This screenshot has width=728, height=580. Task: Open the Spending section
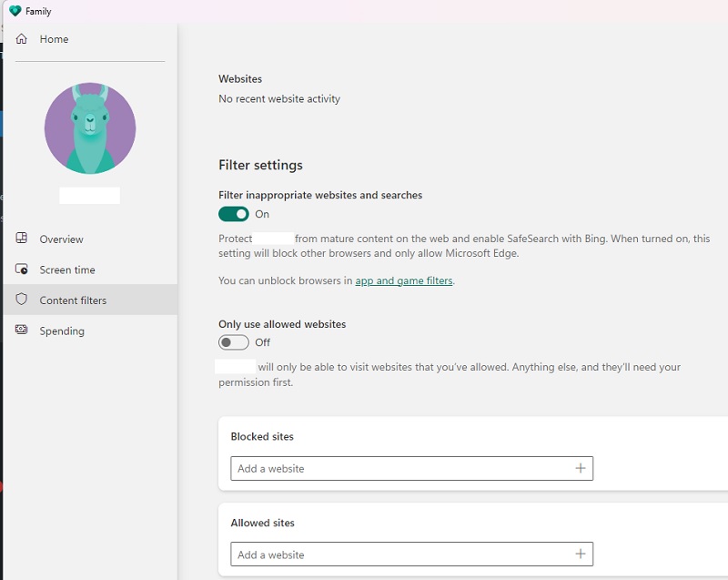pos(62,331)
